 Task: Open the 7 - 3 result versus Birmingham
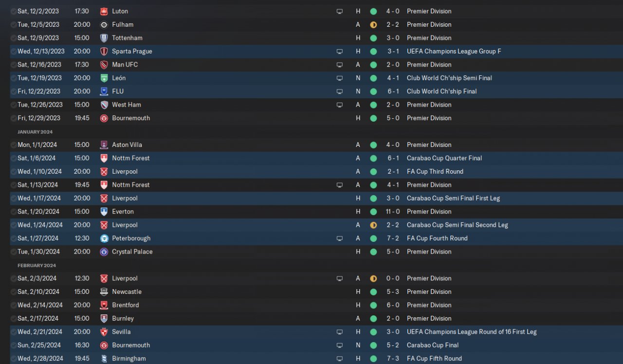tap(394, 359)
